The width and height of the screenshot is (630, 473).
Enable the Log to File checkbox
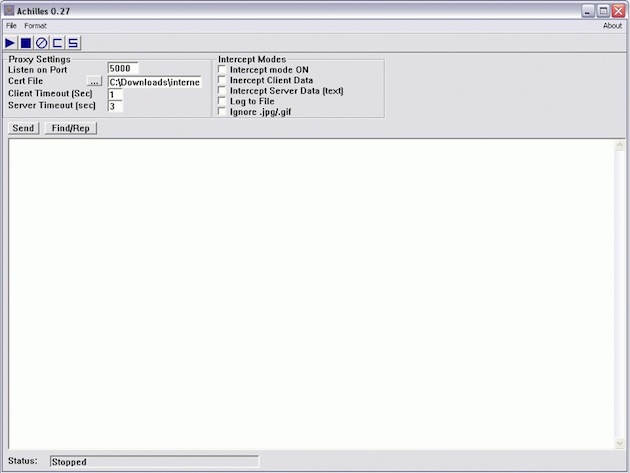(222, 101)
